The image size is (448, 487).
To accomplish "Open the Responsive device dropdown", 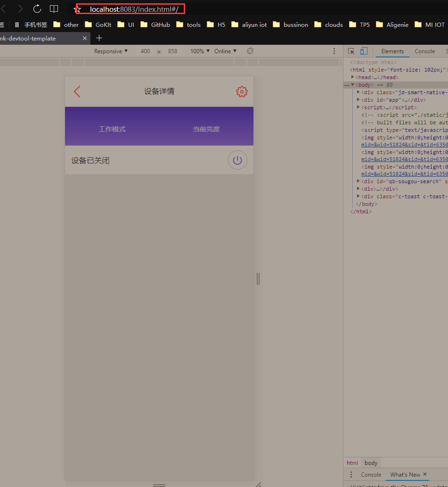I will (x=111, y=51).
